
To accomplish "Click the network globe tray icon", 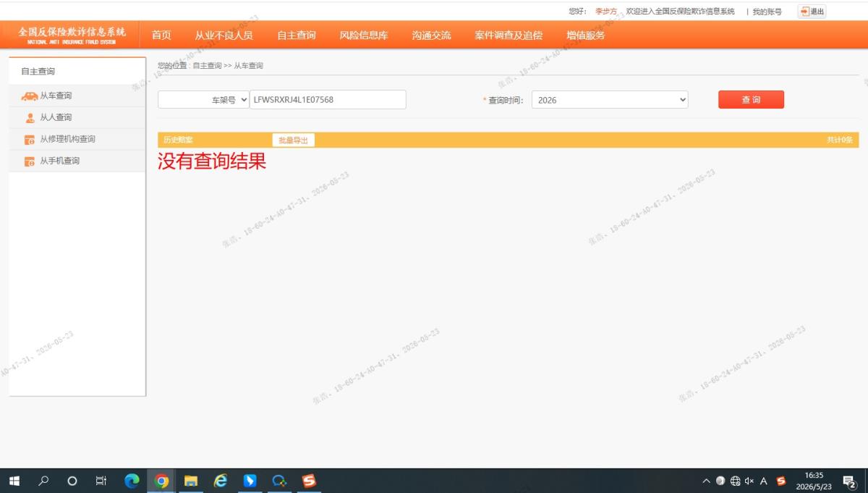I will pyautogui.click(x=736, y=481).
